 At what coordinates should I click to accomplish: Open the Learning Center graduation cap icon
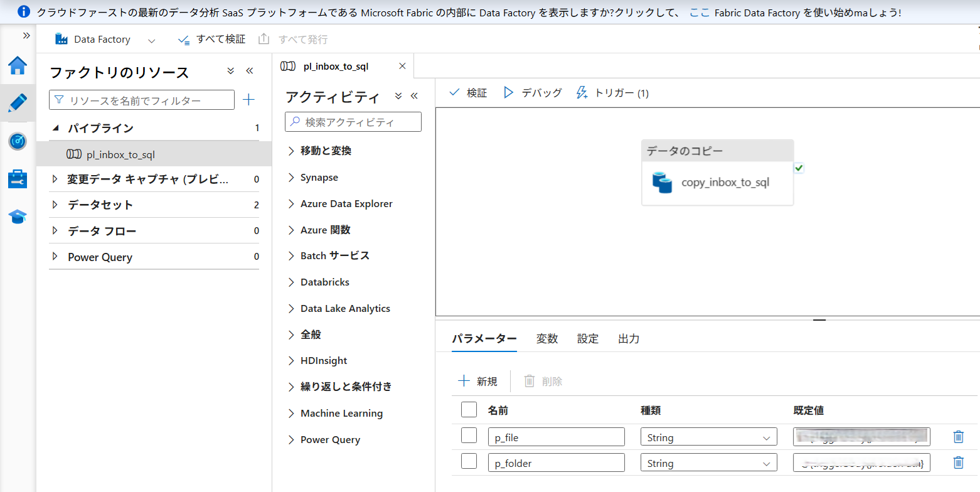point(18,217)
